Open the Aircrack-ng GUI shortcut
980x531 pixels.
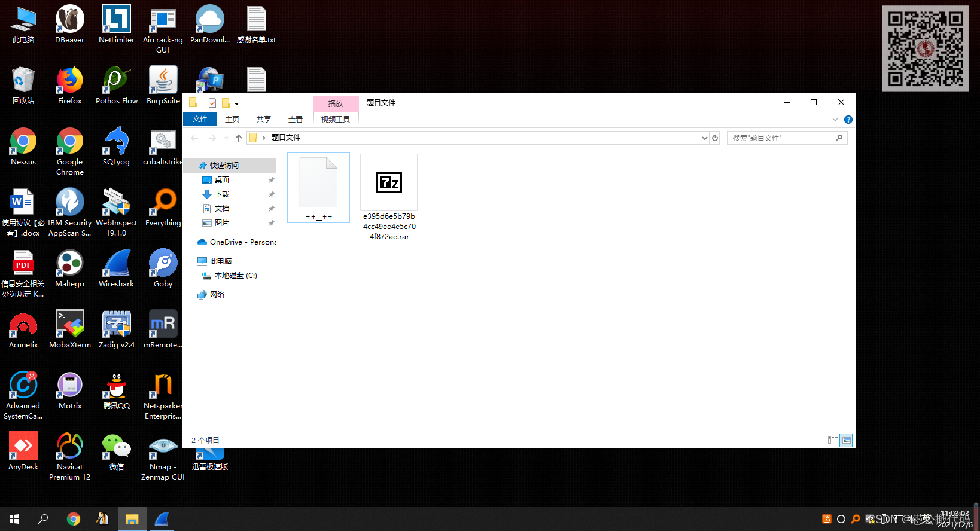[163, 29]
